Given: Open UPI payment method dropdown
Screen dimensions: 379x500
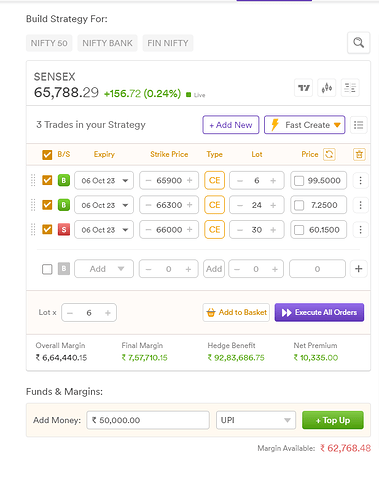Looking at the screenshot, I should [x=256, y=420].
